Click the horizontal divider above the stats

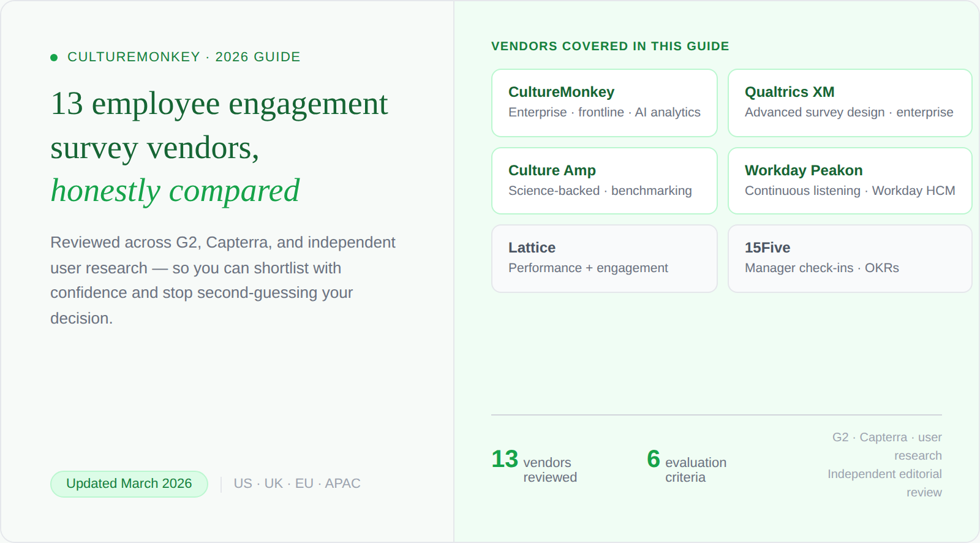click(x=716, y=415)
